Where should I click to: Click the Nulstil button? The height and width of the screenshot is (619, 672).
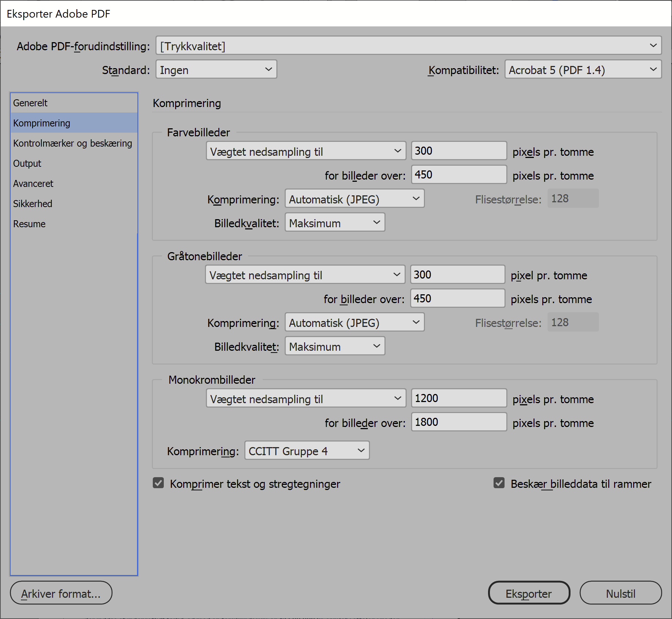pyautogui.click(x=621, y=593)
